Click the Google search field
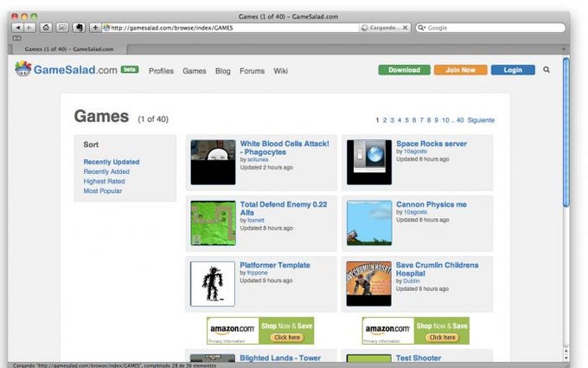Image resolution: width=588 pixels, height=368 pixels. click(x=490, y=28)
